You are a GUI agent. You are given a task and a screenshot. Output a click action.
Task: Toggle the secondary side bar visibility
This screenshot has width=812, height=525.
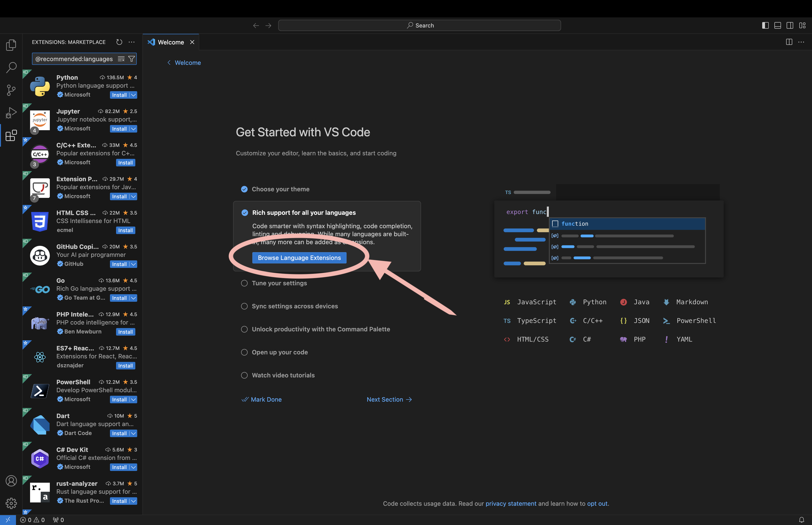click(x=790, y=26)
